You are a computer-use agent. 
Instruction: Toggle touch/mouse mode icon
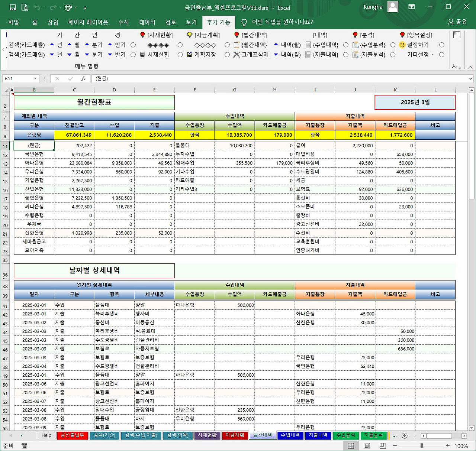(x=68, y=7)
